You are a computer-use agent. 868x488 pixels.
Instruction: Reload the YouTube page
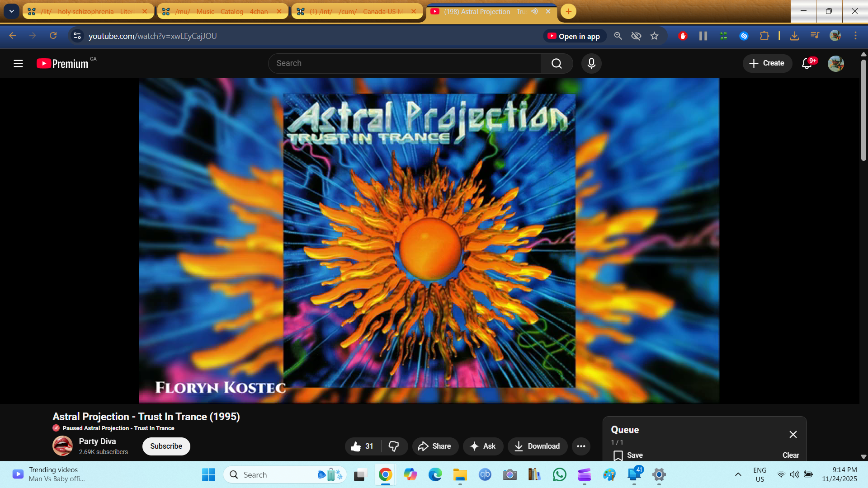(53, 36)
